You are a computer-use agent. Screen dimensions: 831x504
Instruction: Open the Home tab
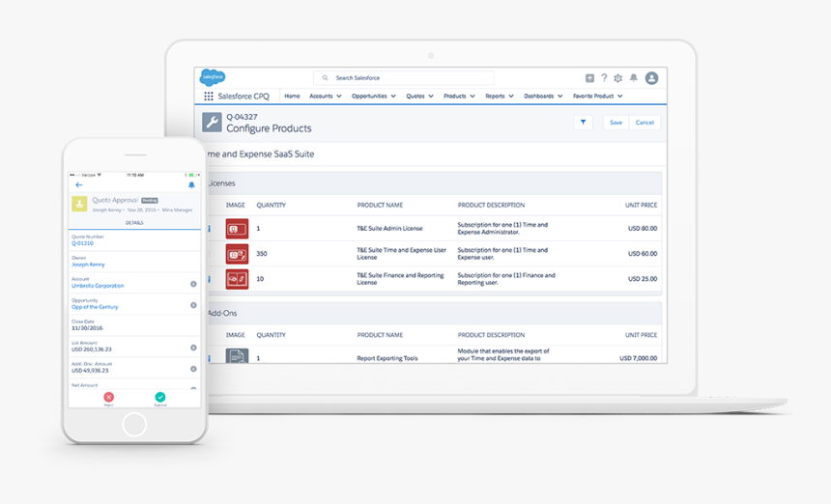coord(292,97)
